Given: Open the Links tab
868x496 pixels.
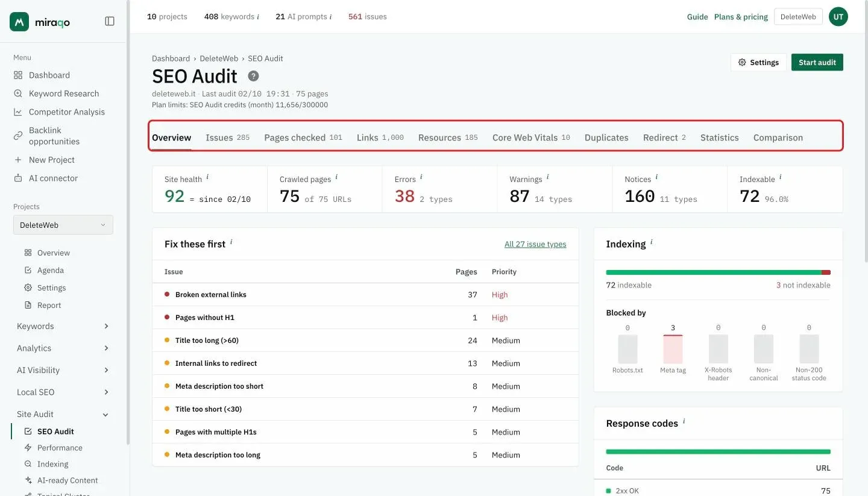Looking at the screenshot, I should (380, 137).
